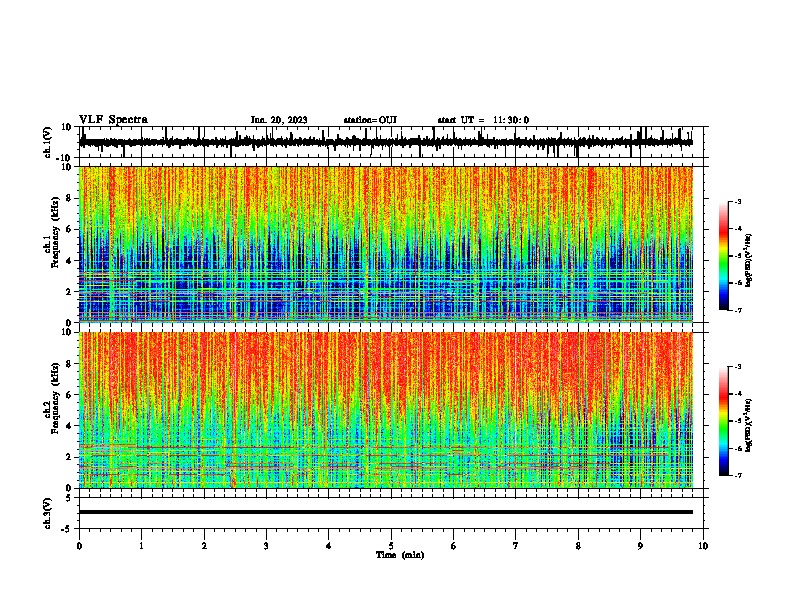Click the ch.1(V) waveform axis label
This screenshot has height=612, width=792.
48,142
